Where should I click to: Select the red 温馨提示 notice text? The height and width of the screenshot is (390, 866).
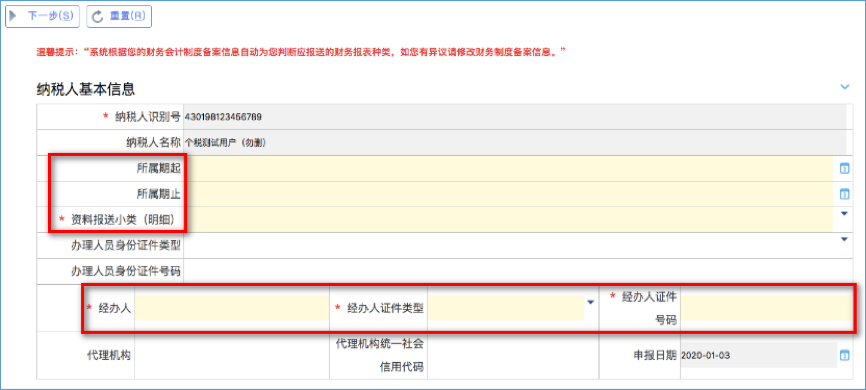coord(302,52)
